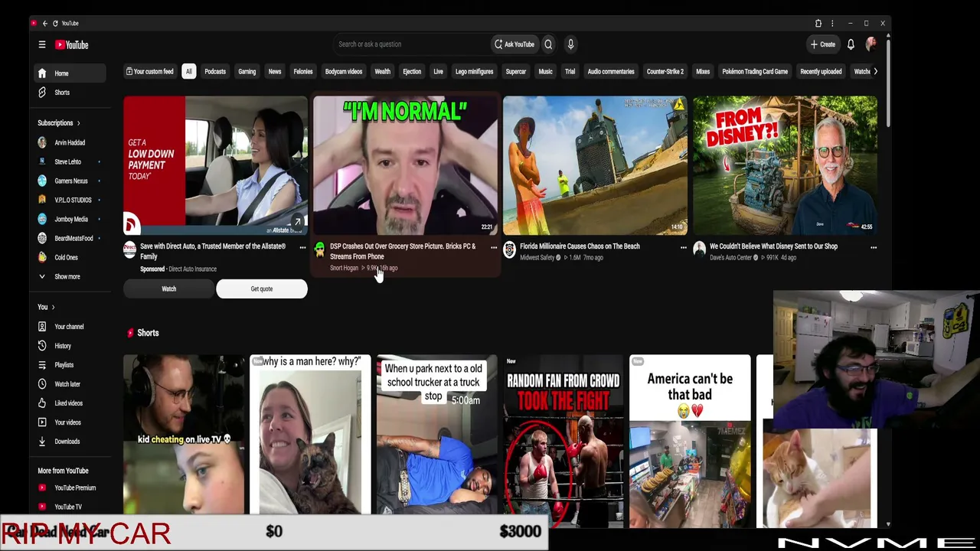Open the Jomboy Media subscription
Screen dimensions: 980x551
click(x=71, y=219)
